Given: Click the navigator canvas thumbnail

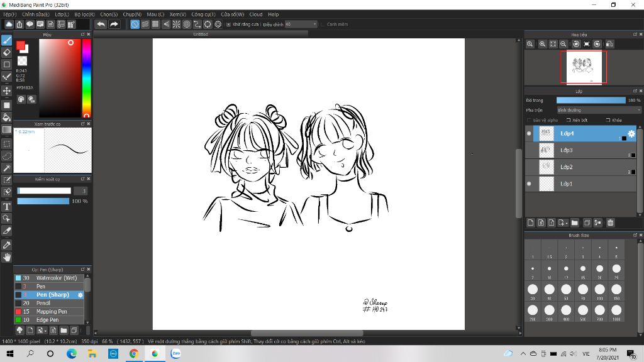Looking at the screenshot, I should click(584, 67).
